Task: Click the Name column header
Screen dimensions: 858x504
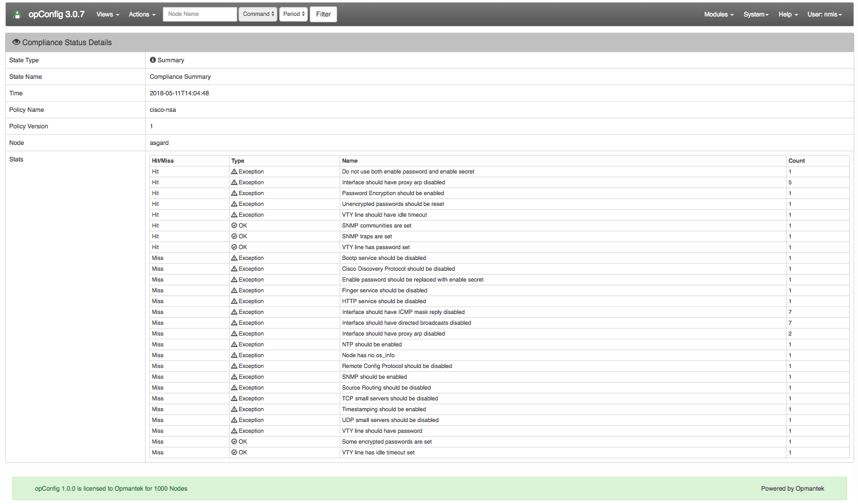Action: [x=350, y=161]
